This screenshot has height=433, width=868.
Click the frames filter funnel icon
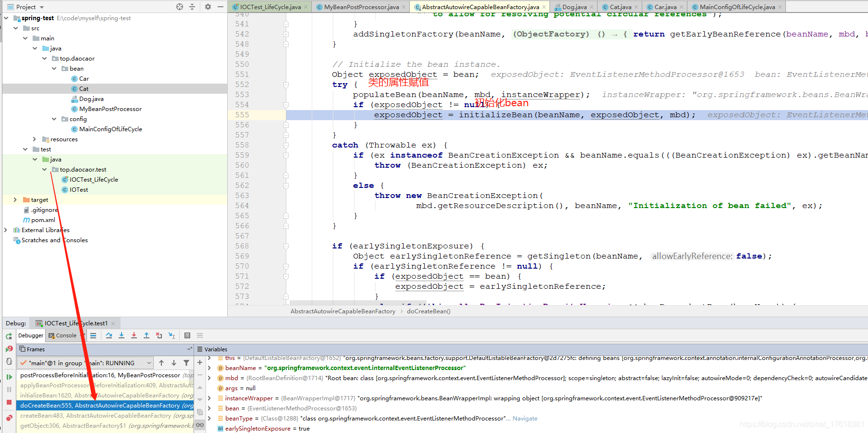(x=186, y=363)
